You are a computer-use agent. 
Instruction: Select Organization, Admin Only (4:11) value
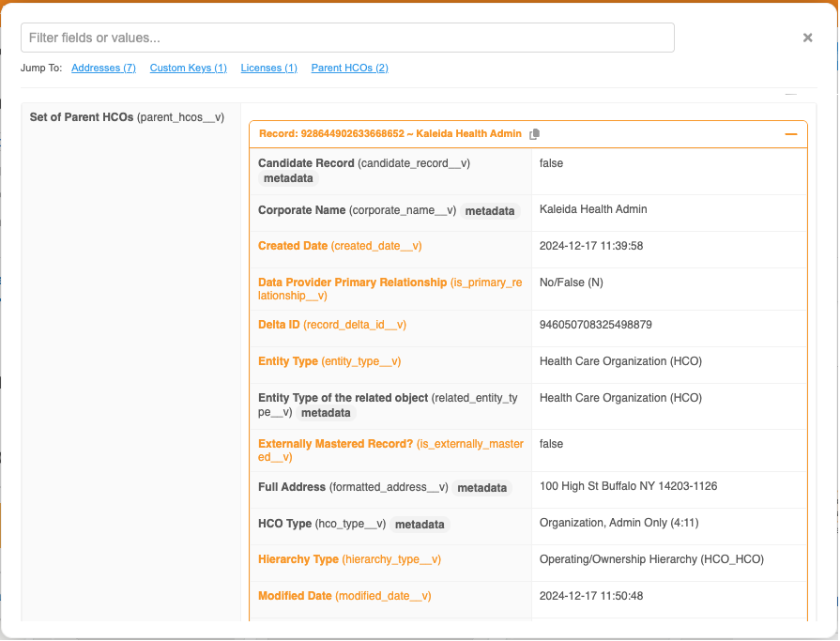(619, 523)
